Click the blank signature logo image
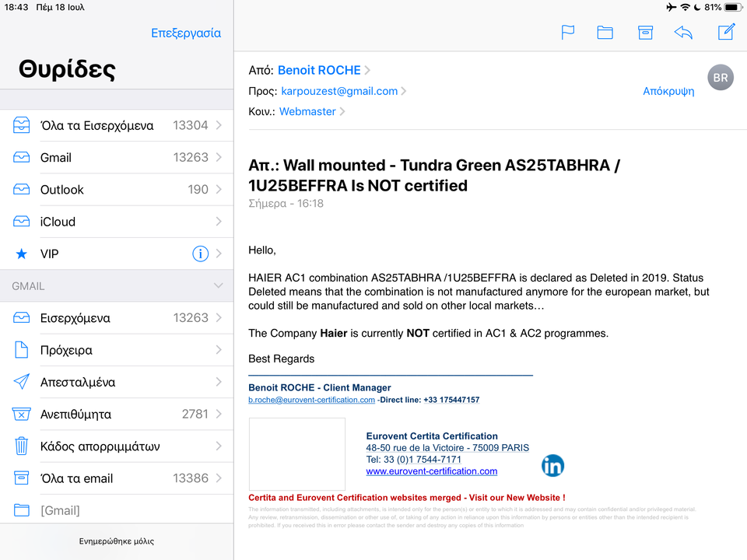This screenshot has height=560, width=747. pos(296,453)
